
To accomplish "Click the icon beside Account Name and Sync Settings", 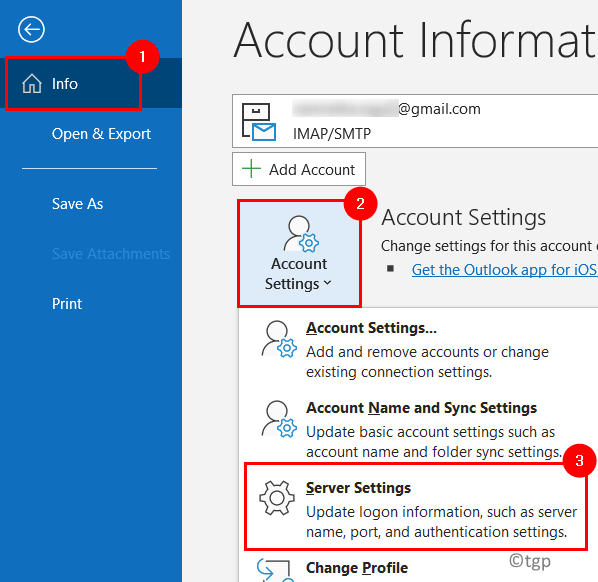I will [x=279, y=419].
